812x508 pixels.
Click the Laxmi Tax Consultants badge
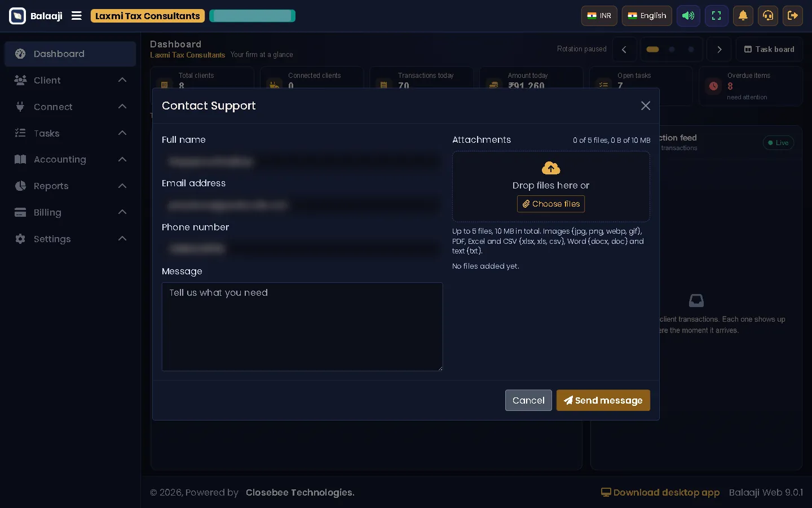click(x=148, y=16)
